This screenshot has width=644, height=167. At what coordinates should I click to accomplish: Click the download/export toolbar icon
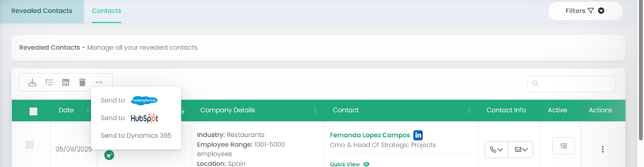pyautogui.click(x=32, y=82)
